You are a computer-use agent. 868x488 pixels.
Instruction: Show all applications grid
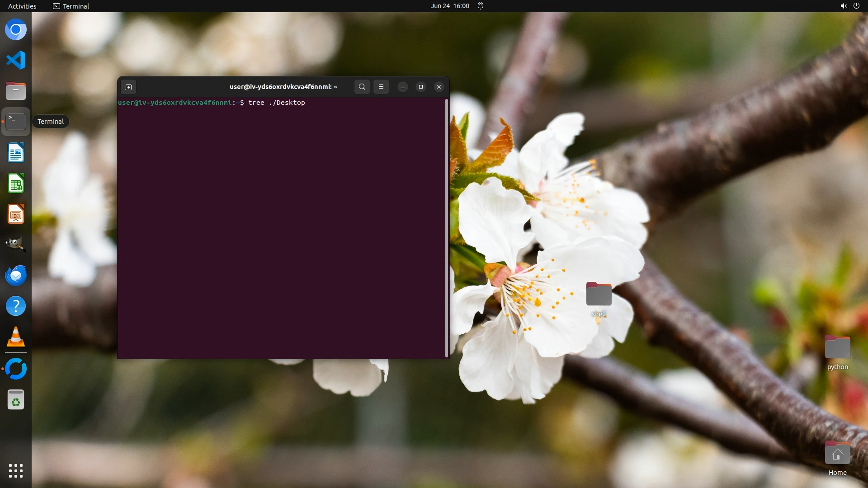pos(16,470)
